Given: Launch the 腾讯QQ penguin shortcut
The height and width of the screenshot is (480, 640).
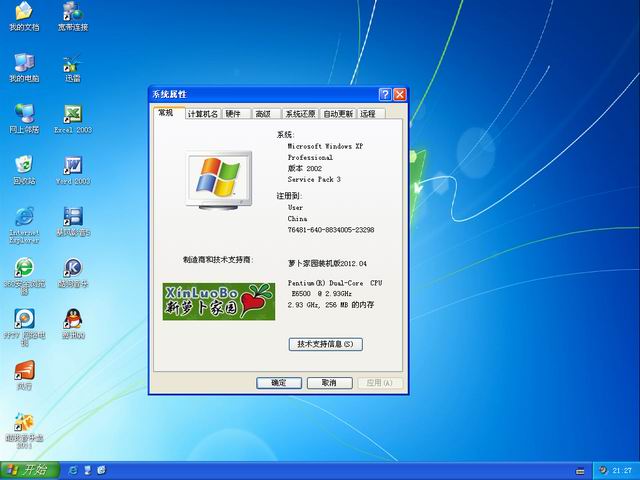Looking at the screenshot, I should click(x=73, y=324).
